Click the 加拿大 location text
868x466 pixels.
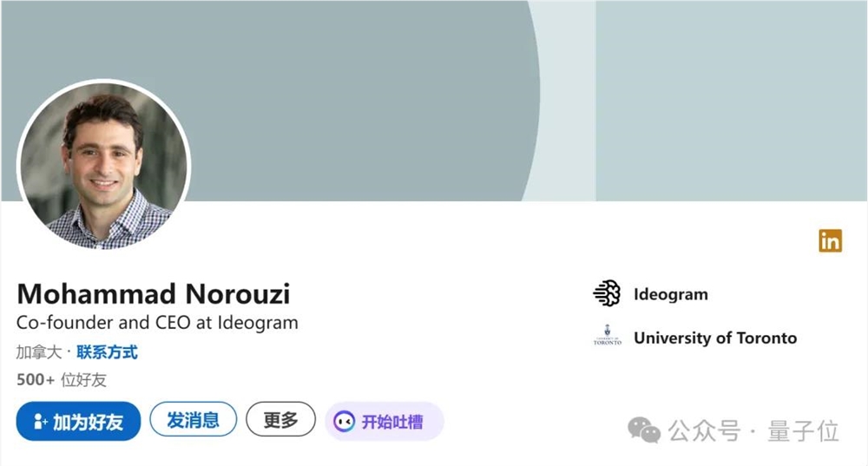pos(39,352)
